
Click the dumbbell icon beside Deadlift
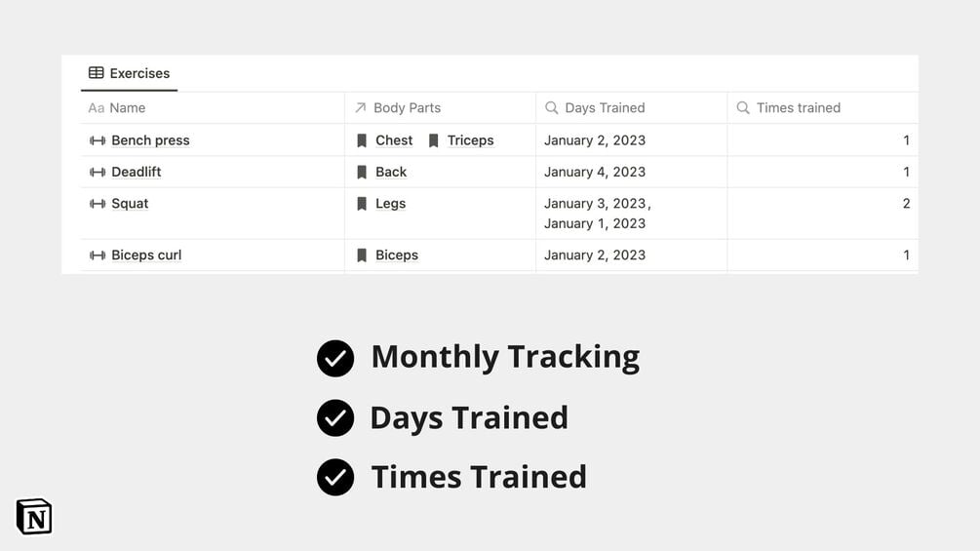(98, 173)
